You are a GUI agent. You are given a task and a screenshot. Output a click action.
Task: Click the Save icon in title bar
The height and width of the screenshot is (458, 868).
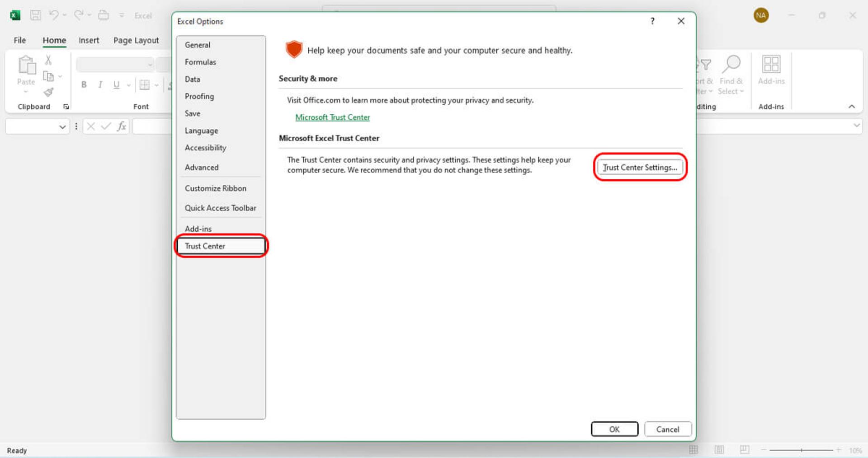tap(35, 15)
